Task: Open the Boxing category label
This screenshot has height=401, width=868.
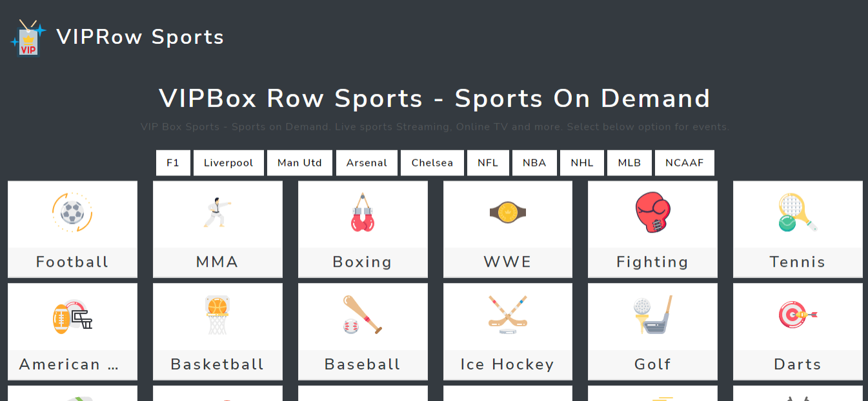Action: click(362, 262)
